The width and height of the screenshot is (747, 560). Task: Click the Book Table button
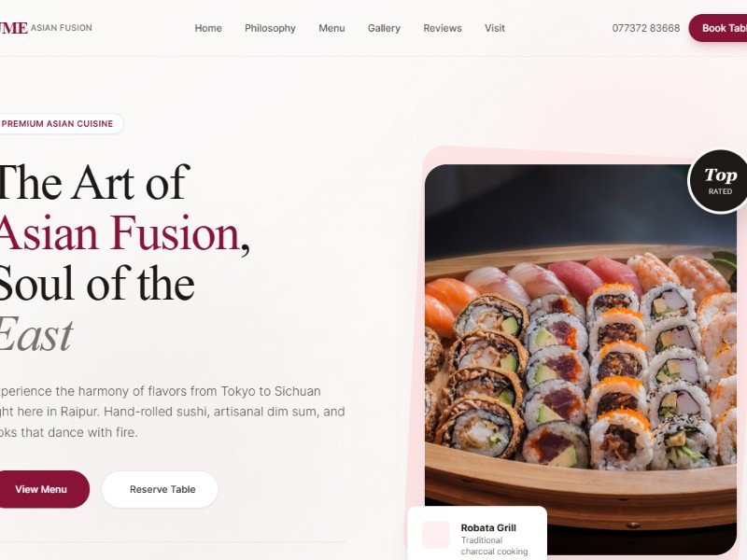(x=718, y=28)
